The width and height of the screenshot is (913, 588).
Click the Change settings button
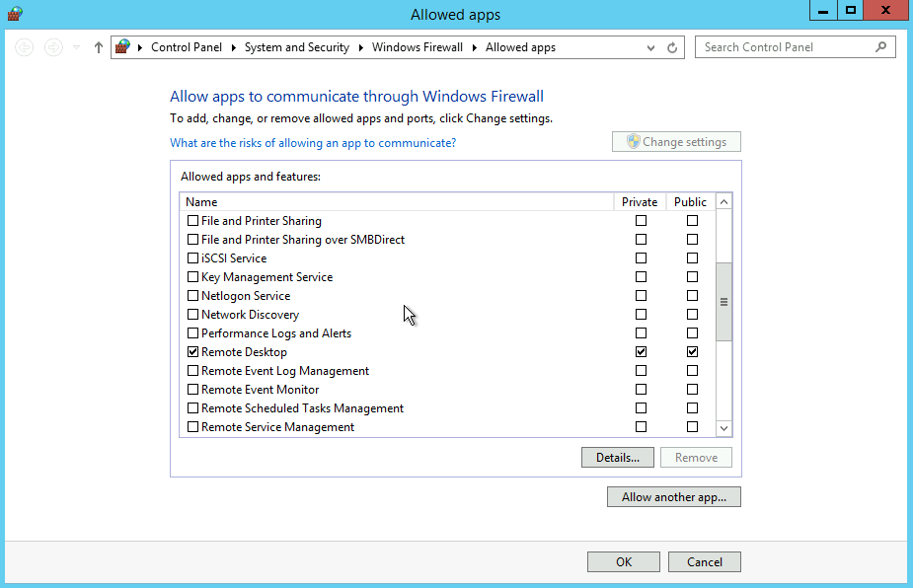[676, 141]
